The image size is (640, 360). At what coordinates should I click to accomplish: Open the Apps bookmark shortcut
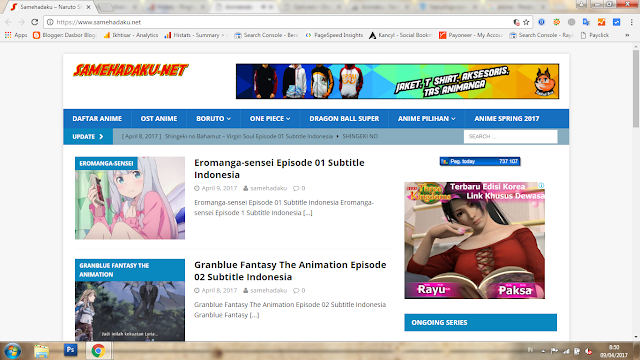pyautogui.click(x=16, y=35)
